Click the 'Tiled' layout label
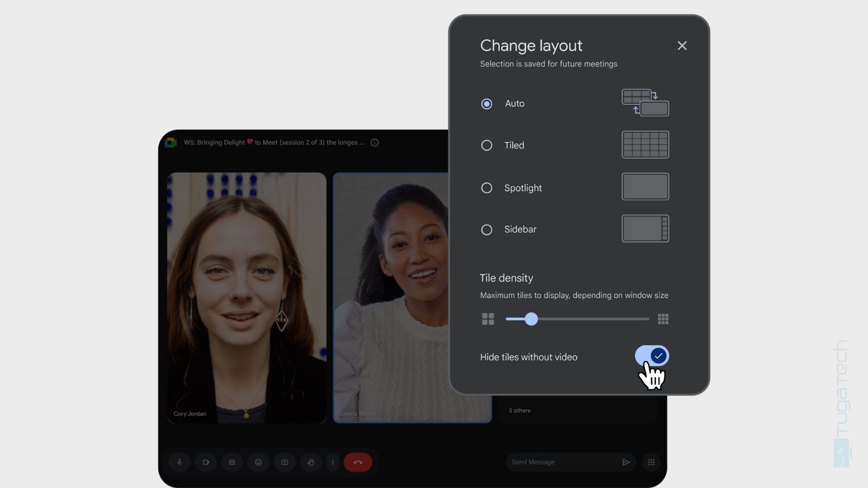The image size is (868, 488). tap(514, 145)
